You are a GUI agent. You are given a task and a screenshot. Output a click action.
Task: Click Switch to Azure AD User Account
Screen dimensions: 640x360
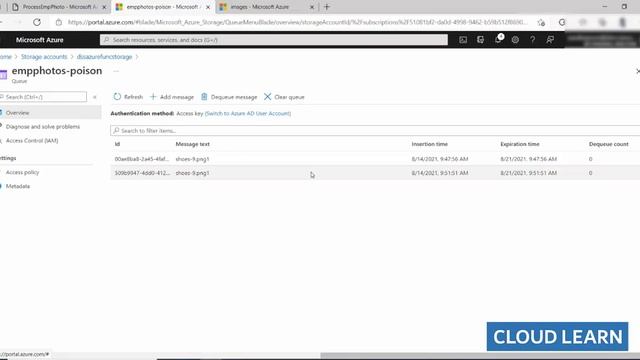(248, 113)
